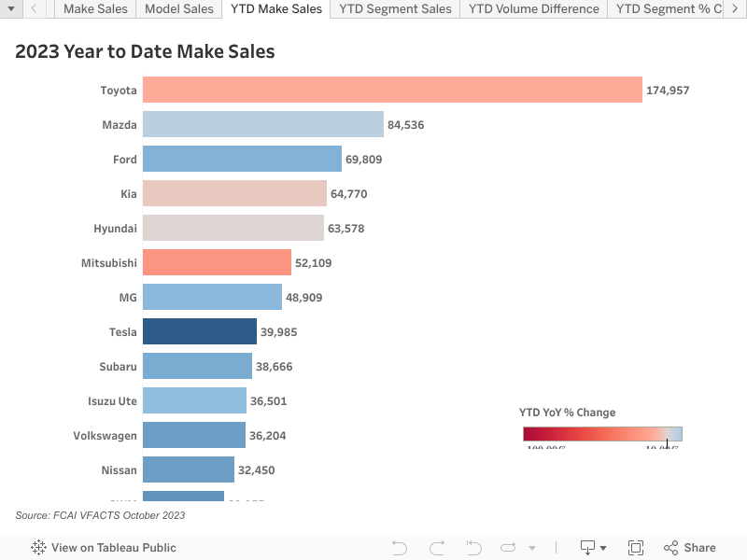747x560 pixels.
Task: Click the 38,666 value label
Action: coord(274,366)
